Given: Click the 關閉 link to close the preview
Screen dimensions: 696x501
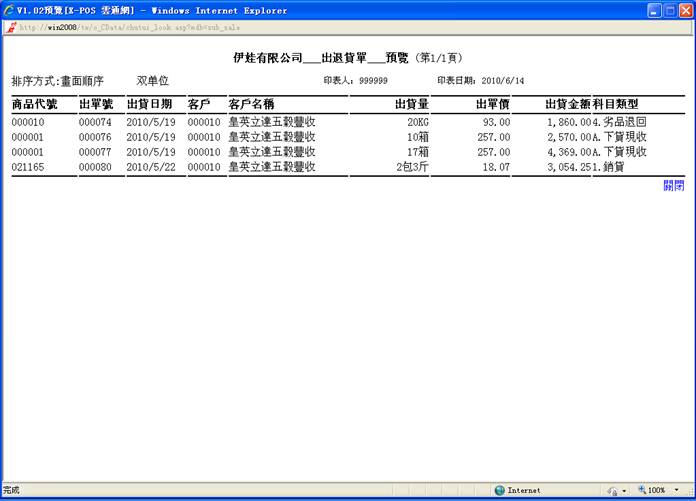Looking at the screenshot, I should coord(673,185).
